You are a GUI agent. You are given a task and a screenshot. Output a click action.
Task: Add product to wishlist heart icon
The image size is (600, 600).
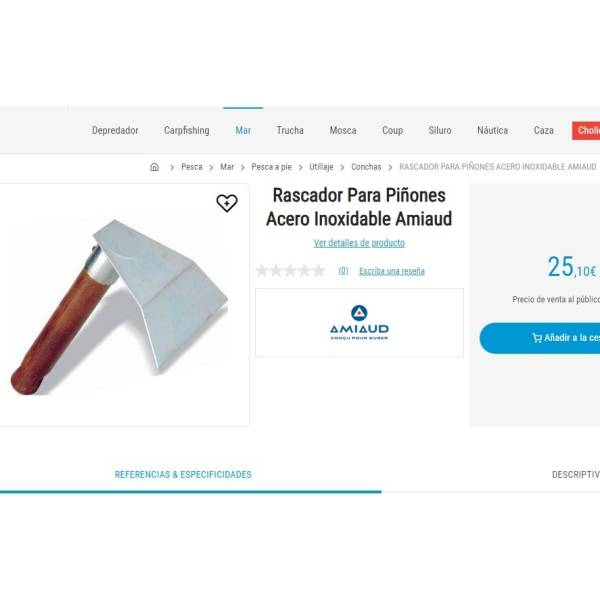pyautogui.click(x=227, y=203)
